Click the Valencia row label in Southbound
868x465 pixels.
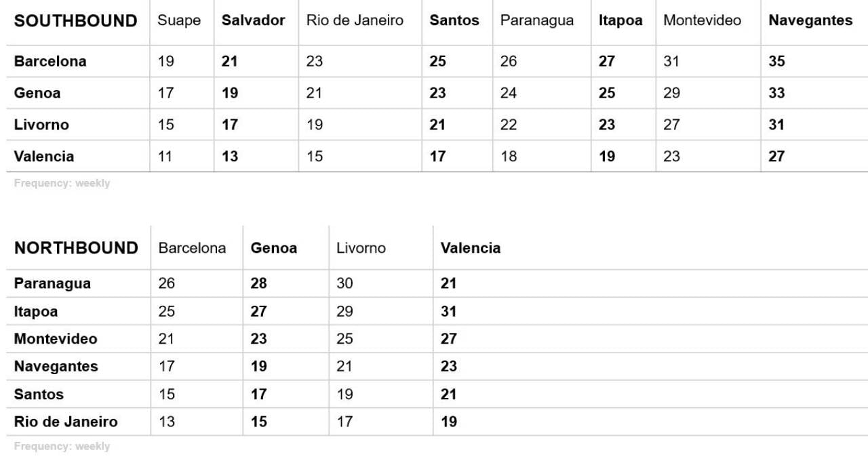(44, 157)
